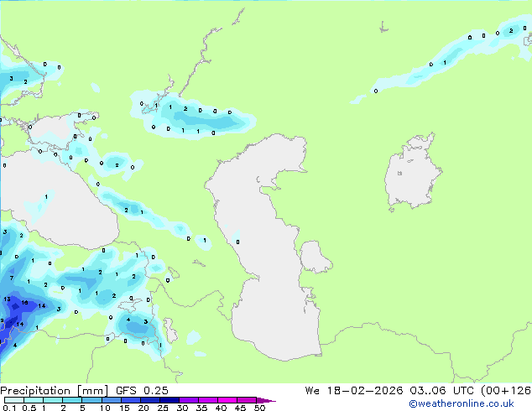Pick the 5–10 mm legend color box
Image resolution: width=532 pixels, height=411 pixels.
pos(92,400)
